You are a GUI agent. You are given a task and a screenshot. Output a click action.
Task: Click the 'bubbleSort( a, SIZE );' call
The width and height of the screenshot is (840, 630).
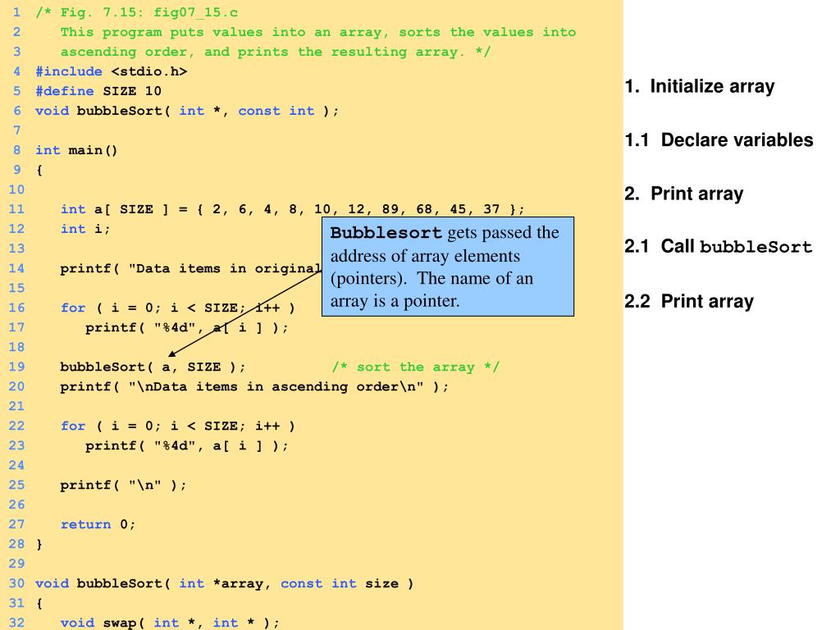[153, 367]
